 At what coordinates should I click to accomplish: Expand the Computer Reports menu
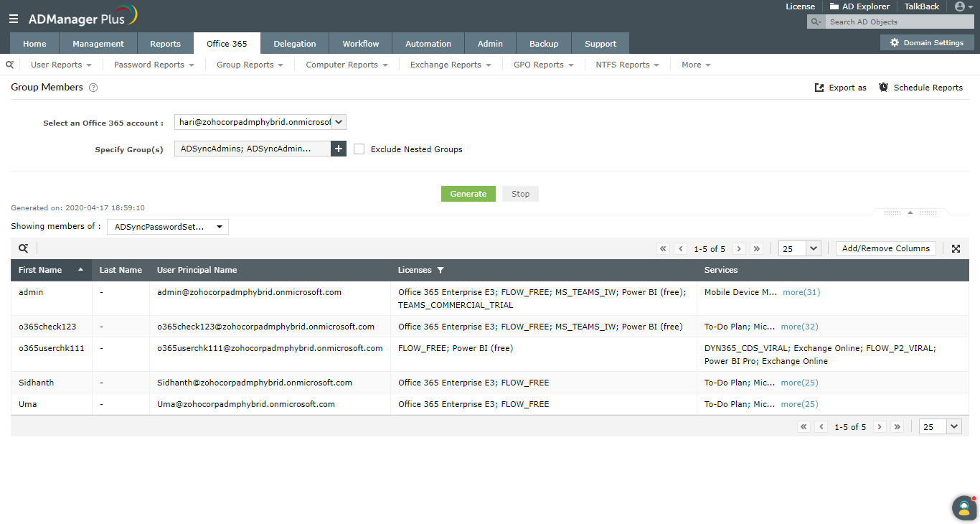[x=347, y=65]
